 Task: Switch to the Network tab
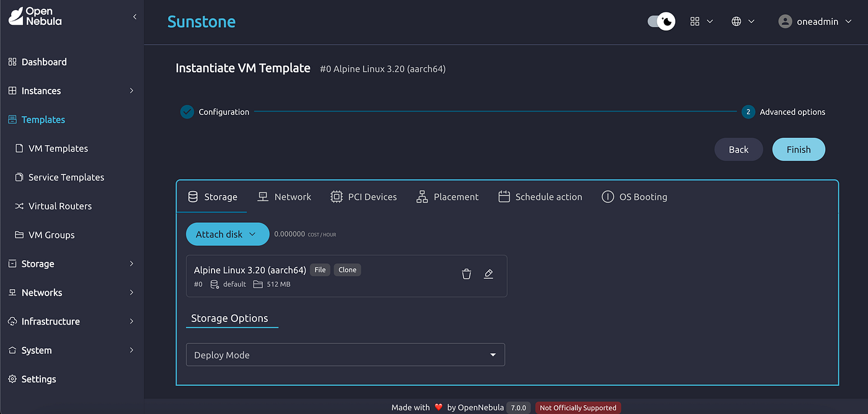(x=285, y=197)
